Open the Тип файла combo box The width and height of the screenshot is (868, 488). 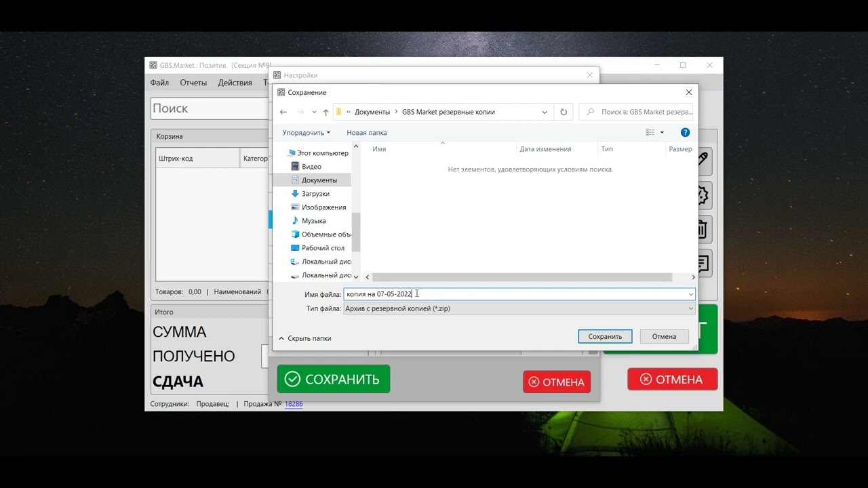(519, 308)
